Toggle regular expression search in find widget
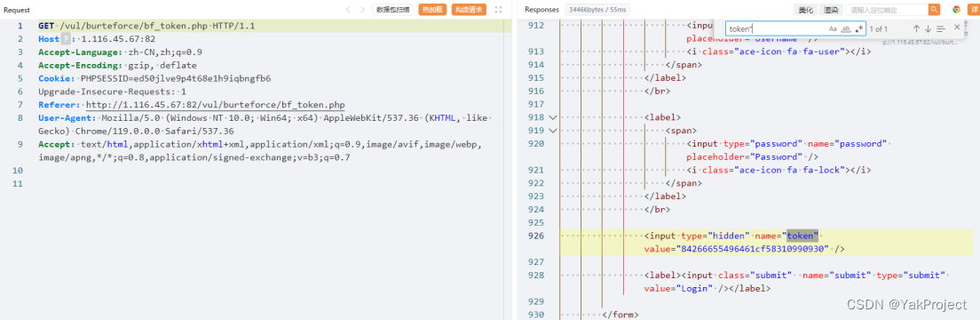 [x=859, y=28]
